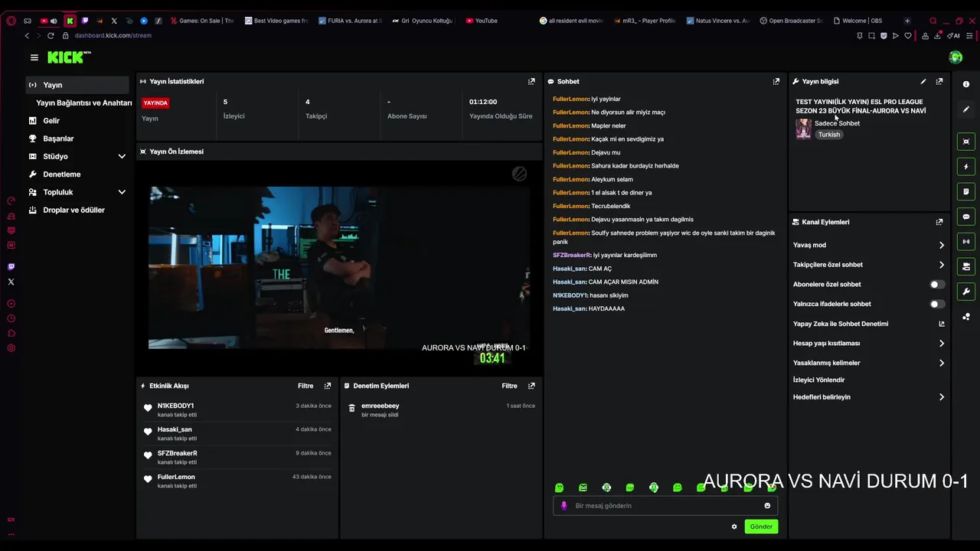Click the trash icon beside emreeebeey's entry
This screenshot has width=980, height=551.
[x=352, y=409]
